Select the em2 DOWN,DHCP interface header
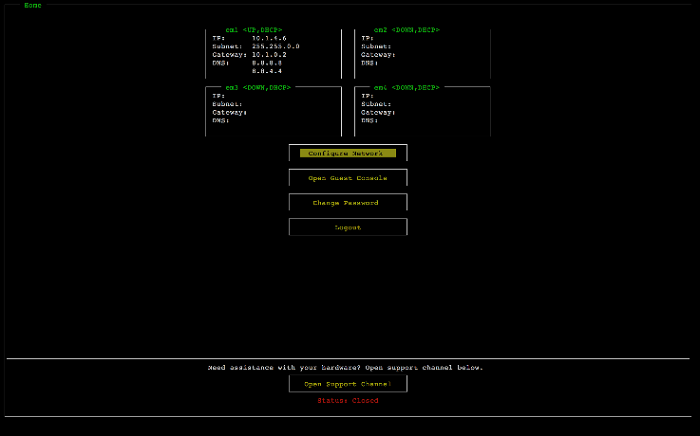 point(406,30)
